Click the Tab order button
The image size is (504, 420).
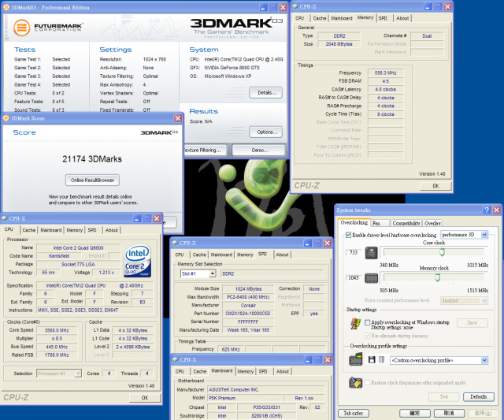tap(354, 413)
